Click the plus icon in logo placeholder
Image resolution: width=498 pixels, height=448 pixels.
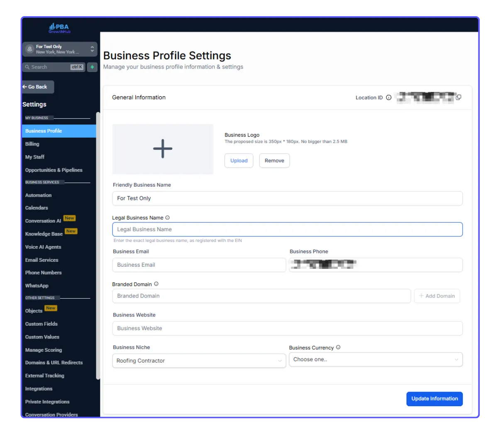pyautogui.click(x=163, y=149)
